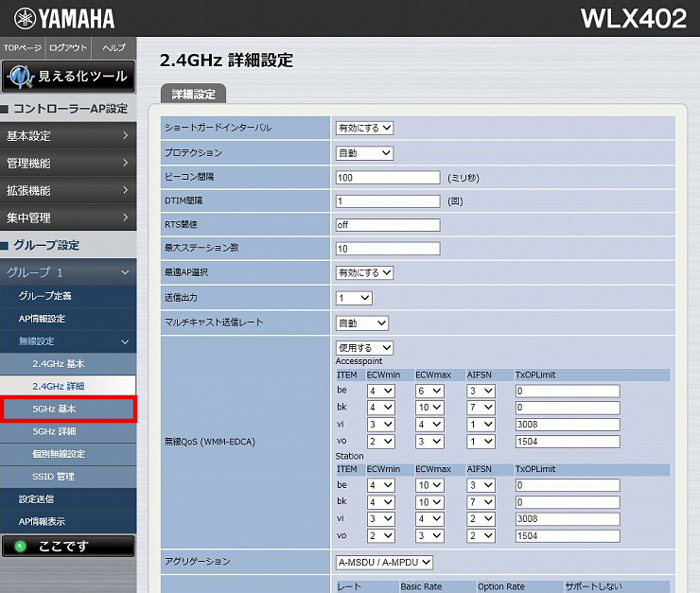Click Station vo TxOPLimit field

coord(568,536)
